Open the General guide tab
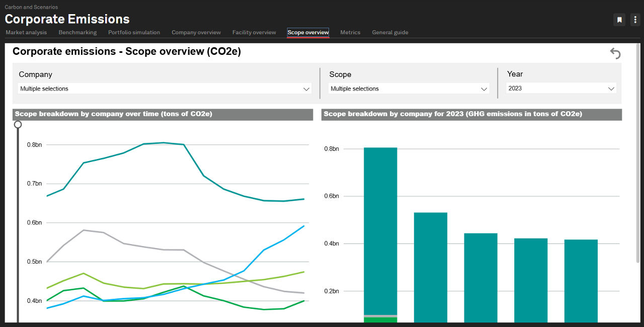 point(390,32)
